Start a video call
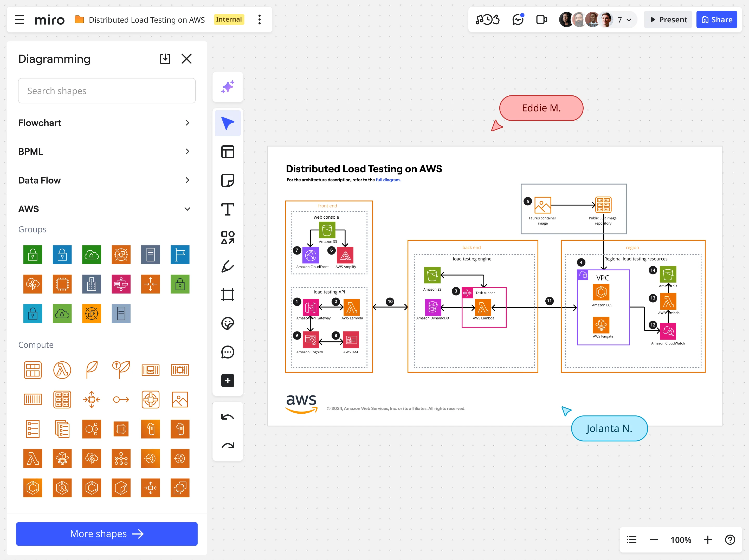Screen dimensions: 749x560 tap(541, 20)
